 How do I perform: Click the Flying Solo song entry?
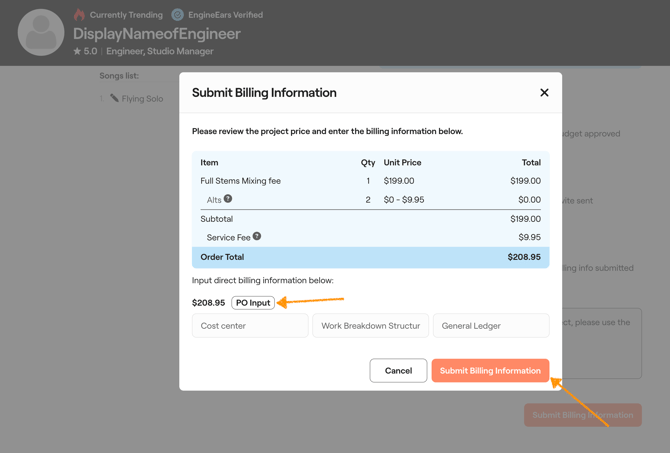pos(142,99)
